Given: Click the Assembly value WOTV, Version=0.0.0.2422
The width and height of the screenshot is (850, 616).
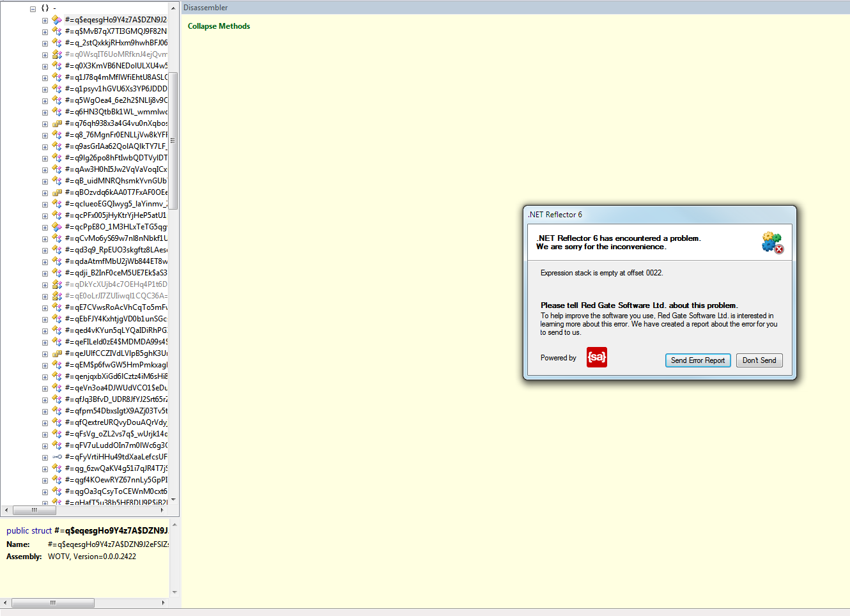Looking at the screenshot, I should 92,557.
